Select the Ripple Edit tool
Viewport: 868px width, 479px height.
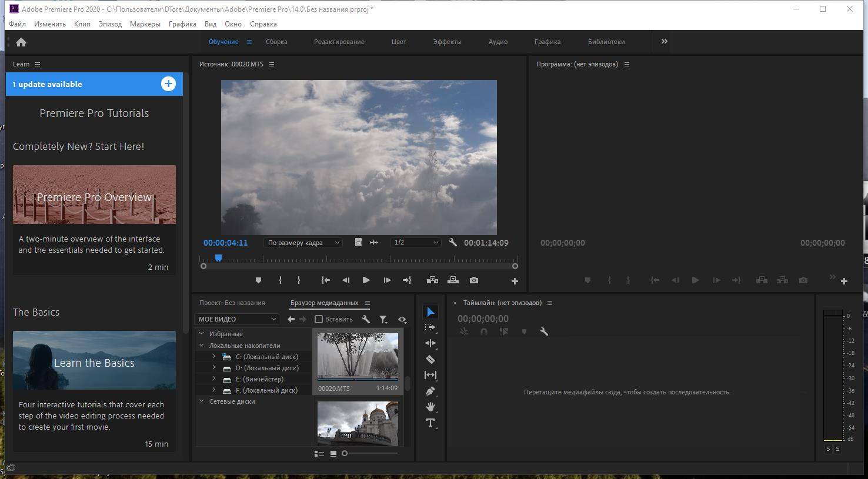click(x=430, y=343)
